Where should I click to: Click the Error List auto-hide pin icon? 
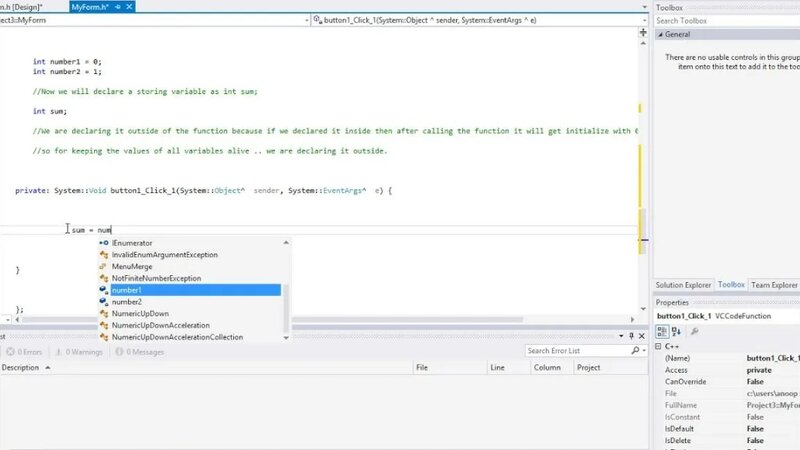click(631, 336)
